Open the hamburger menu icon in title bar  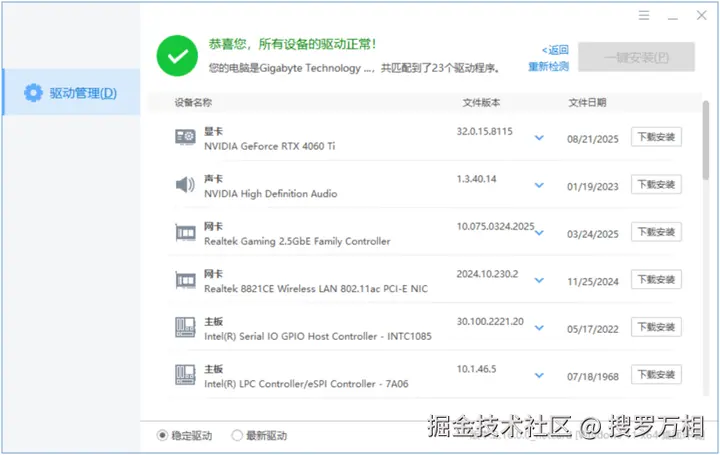click(x=644, y=16)
